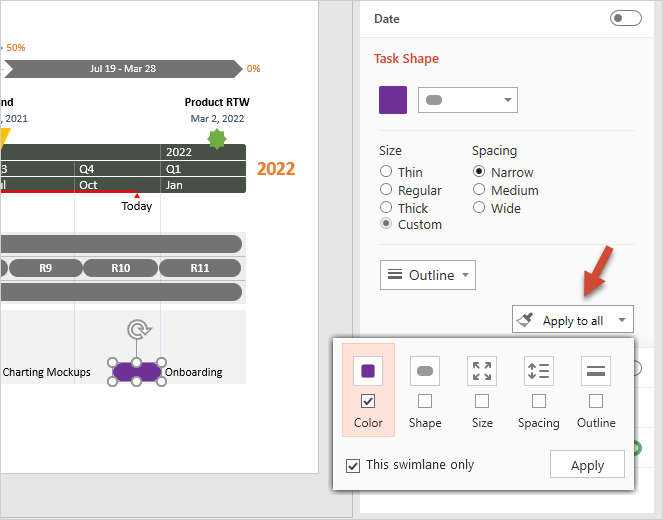Viewport: 663px width, 520px height.
Task: Open the Outline dropdown
Action: (428, 275)
